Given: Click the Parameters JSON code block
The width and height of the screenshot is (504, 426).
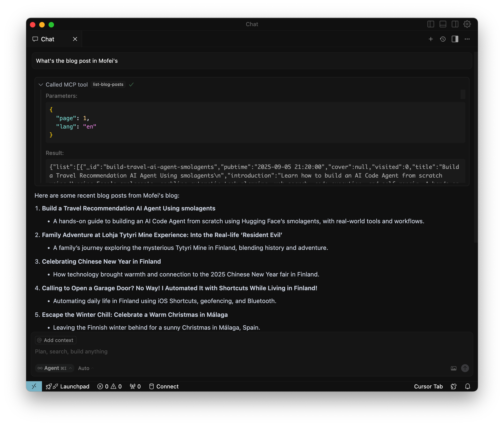Looking at the screenshot, I should pyautogui.click(x=255, y=122).
